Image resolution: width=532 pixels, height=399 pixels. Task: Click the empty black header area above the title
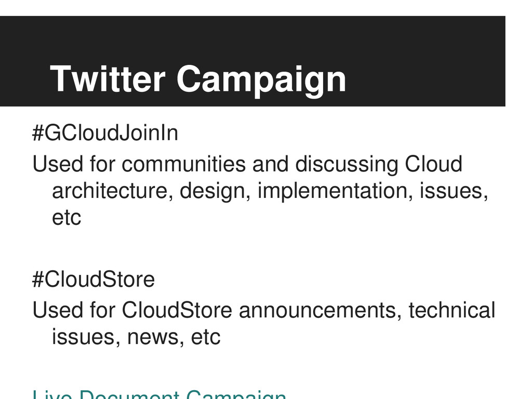[252, 37]
